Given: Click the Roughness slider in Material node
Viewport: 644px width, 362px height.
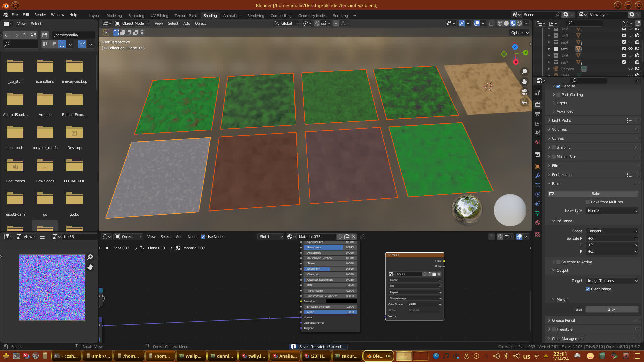Looking at the screenshot, I should click(330, 247).
